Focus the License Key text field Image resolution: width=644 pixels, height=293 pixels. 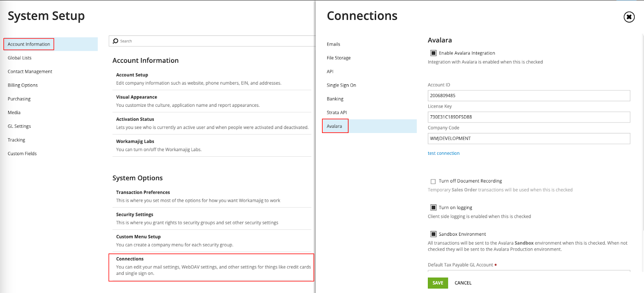pyautogui.click(x=528, y=117)
